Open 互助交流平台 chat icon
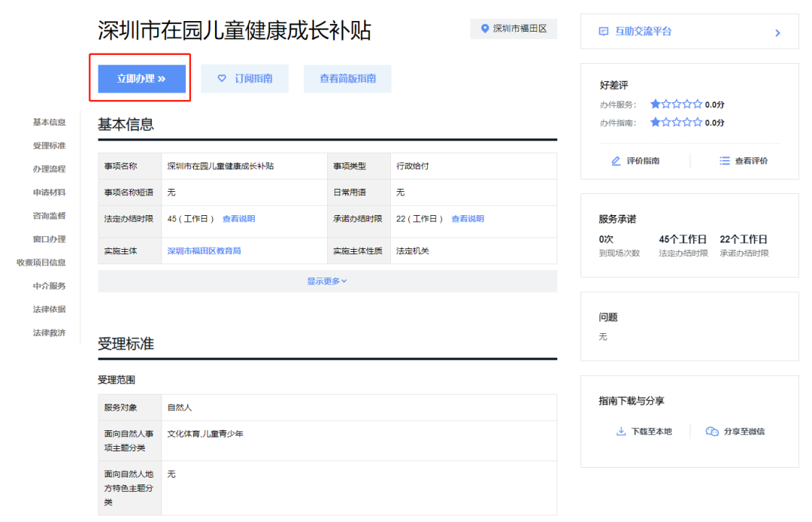 coord(603,32)
